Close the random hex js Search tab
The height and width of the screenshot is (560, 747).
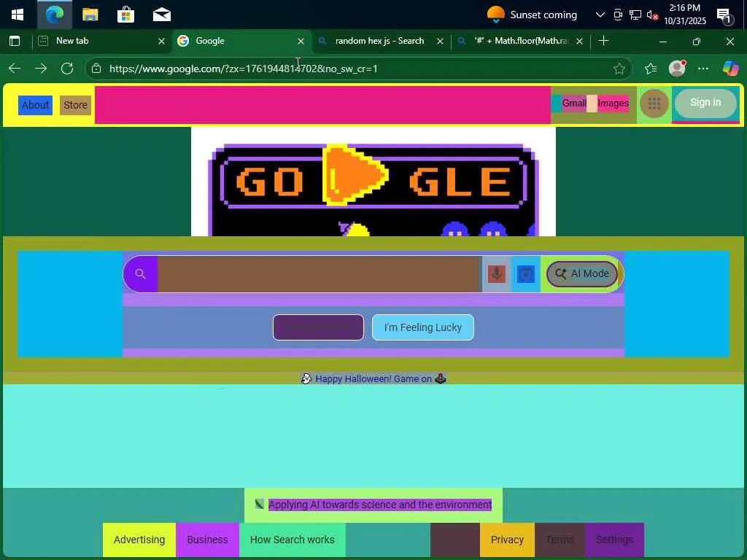click(440, 42)
